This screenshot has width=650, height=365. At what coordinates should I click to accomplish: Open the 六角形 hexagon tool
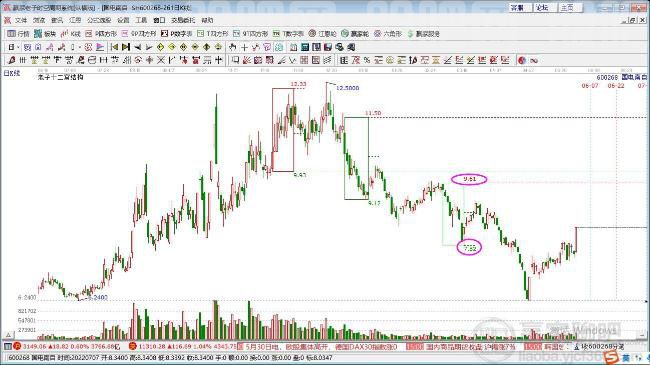[x=388, y=34]
